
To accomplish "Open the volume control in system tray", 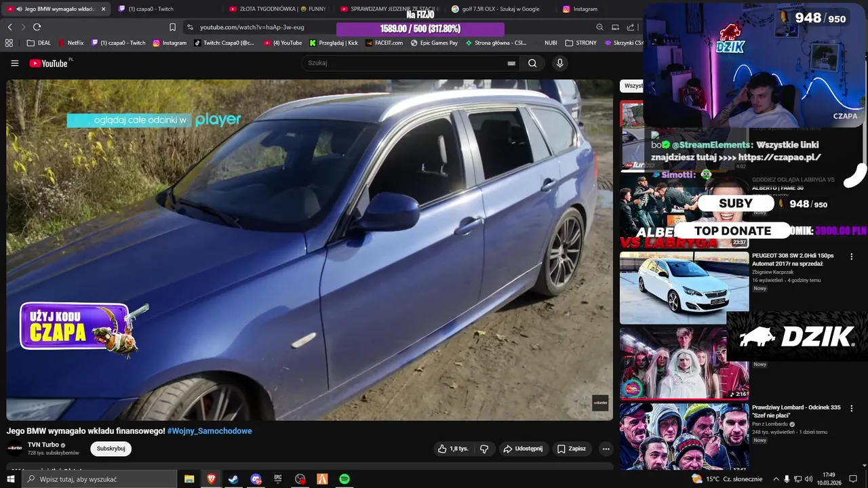I will pyautogui.click(x=808, y=479).
